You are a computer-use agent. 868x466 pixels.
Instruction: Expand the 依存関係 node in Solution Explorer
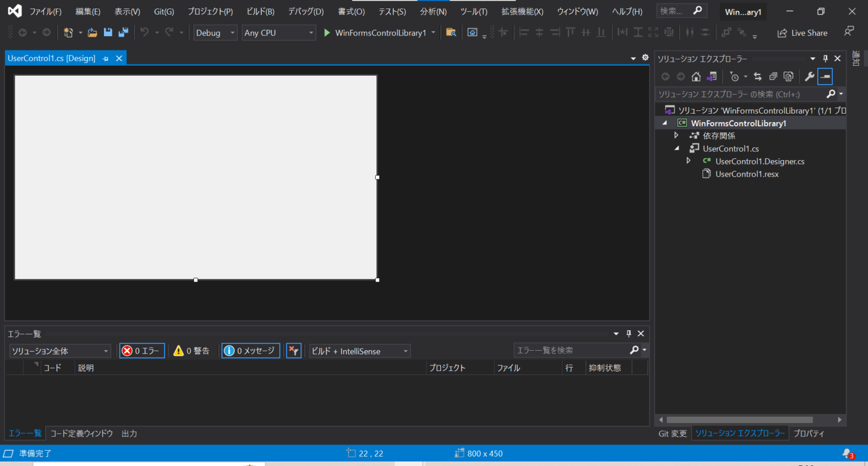[676, 135]
